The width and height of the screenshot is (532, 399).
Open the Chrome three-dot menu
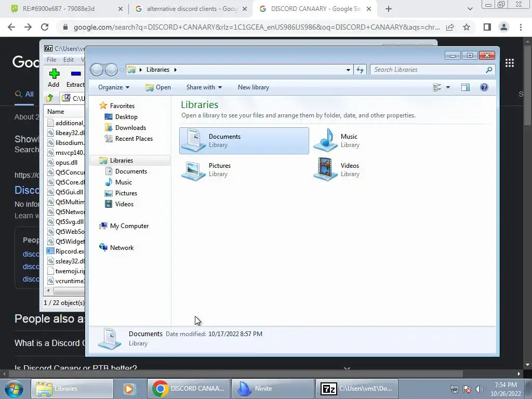coord(521,27)
